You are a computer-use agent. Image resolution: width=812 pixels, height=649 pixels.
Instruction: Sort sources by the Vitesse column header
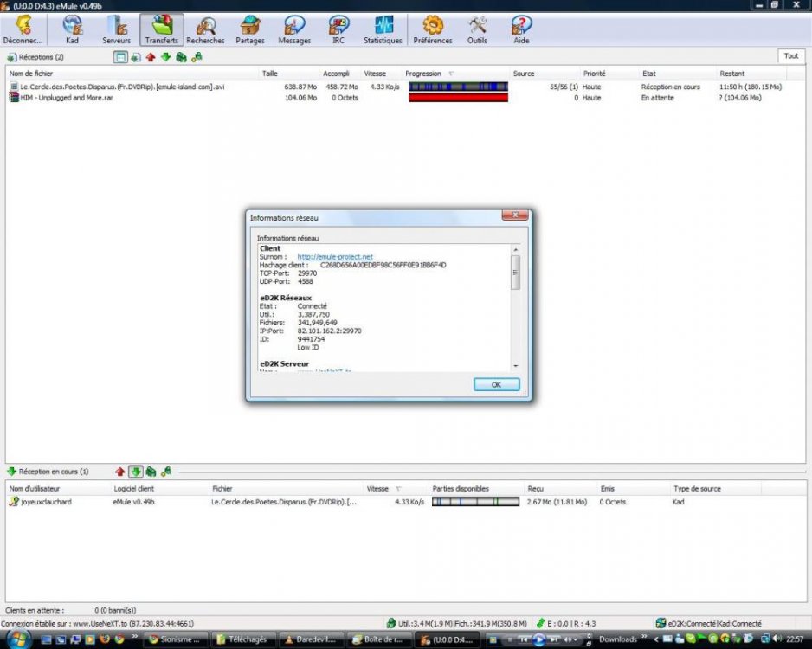point(377,488)
